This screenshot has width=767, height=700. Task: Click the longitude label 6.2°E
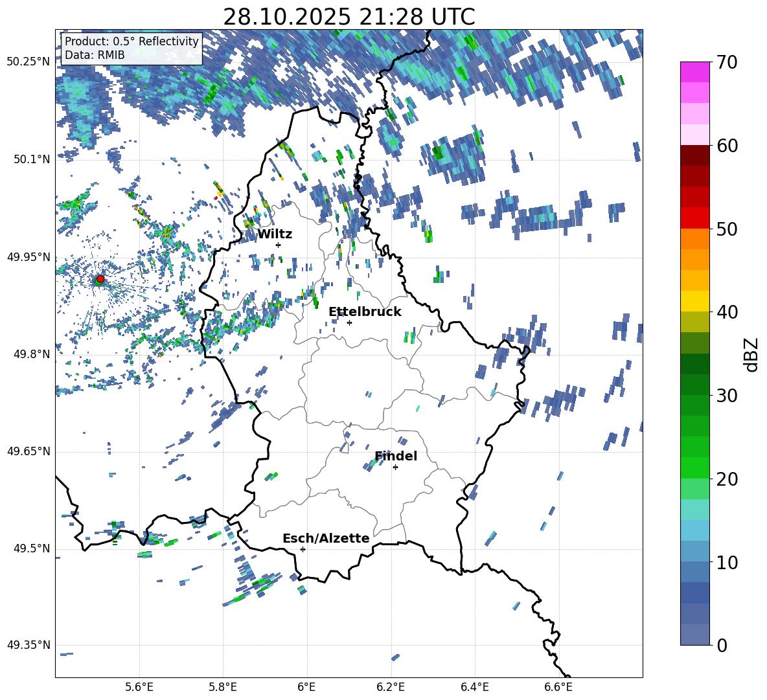[391, 687]
